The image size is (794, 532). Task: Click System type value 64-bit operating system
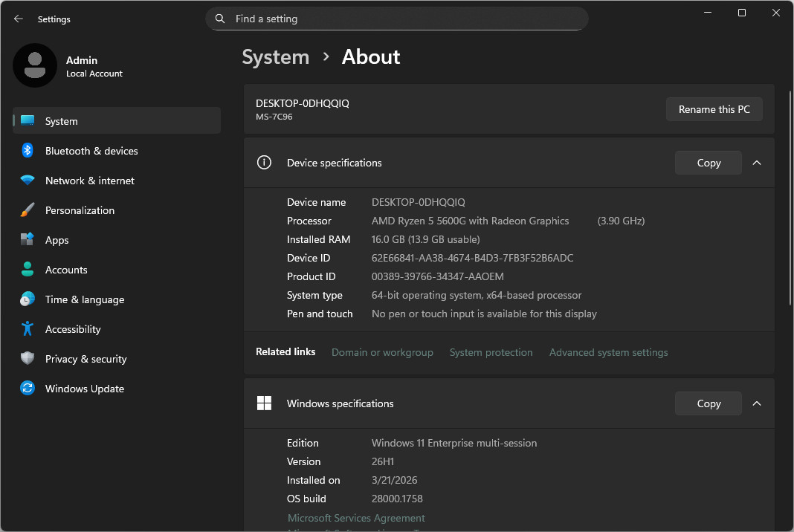pos(477,295)
